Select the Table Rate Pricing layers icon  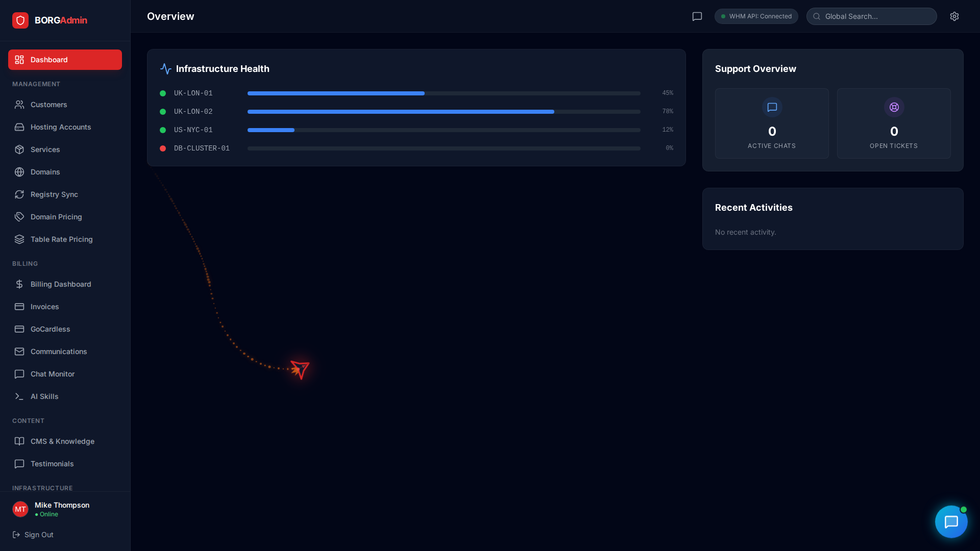pyautogui.click(x=19, y=239)
